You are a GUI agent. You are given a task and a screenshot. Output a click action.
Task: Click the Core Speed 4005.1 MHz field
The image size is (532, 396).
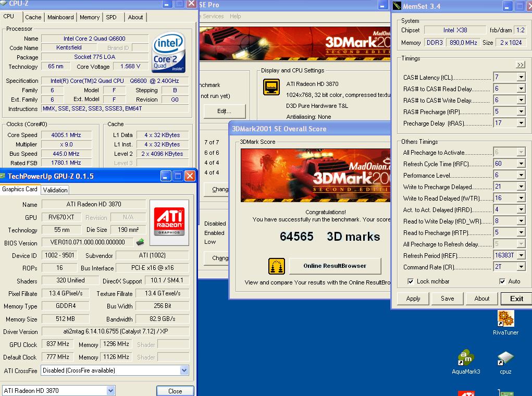[x=66, y=135]
